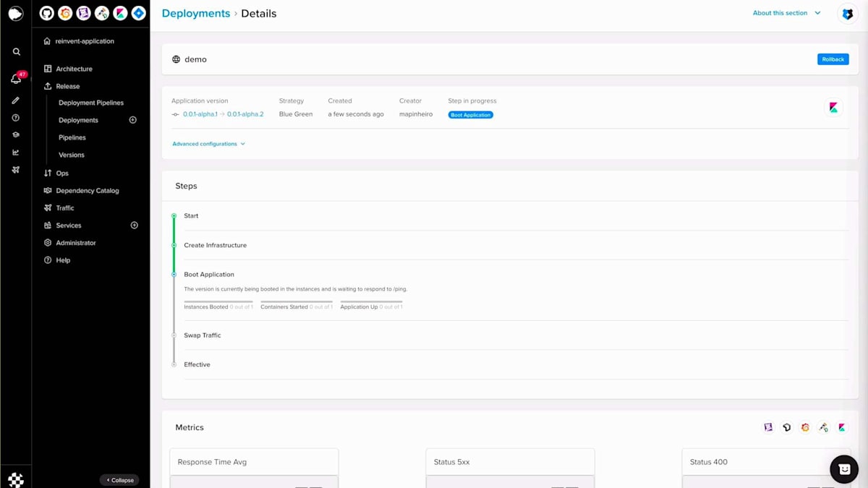868x488 pixels.
Task: Click the globe icon next to demo
Action: tap(176, 59)
